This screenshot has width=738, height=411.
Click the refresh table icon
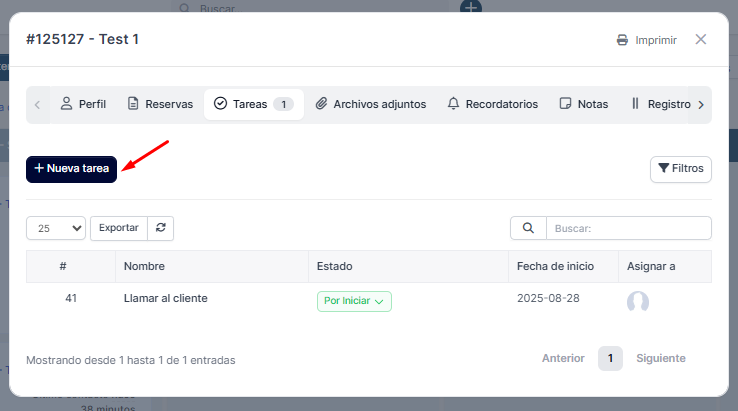(x=161, y=228)
